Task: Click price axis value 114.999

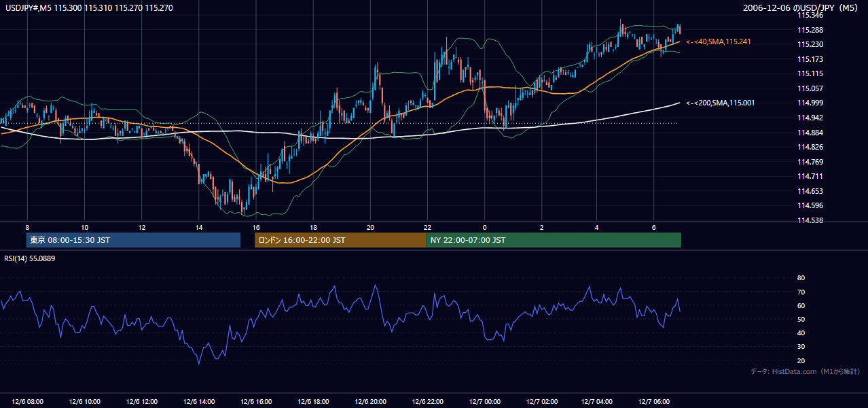Action: [x=810, y=103]
